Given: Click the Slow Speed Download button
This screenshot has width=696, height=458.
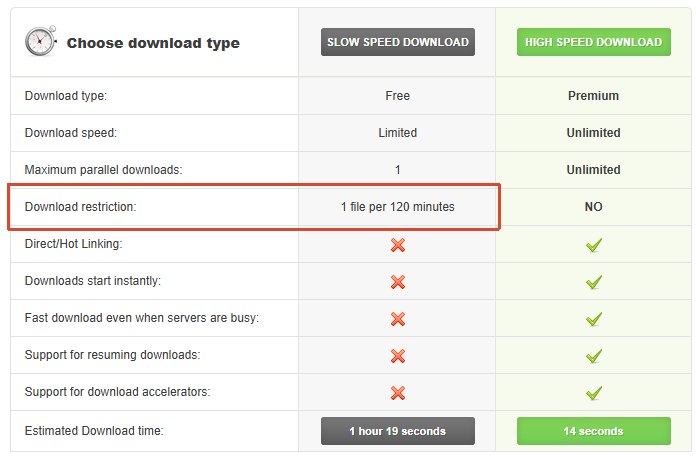Looking at the screenshot, I should (x=398, y=42).
